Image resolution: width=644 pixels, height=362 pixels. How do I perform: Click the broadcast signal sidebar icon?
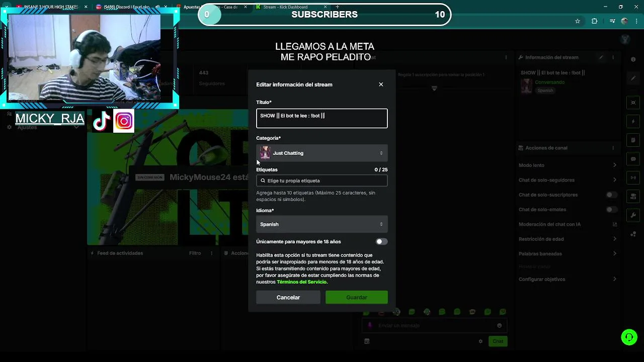coord(633,177)
